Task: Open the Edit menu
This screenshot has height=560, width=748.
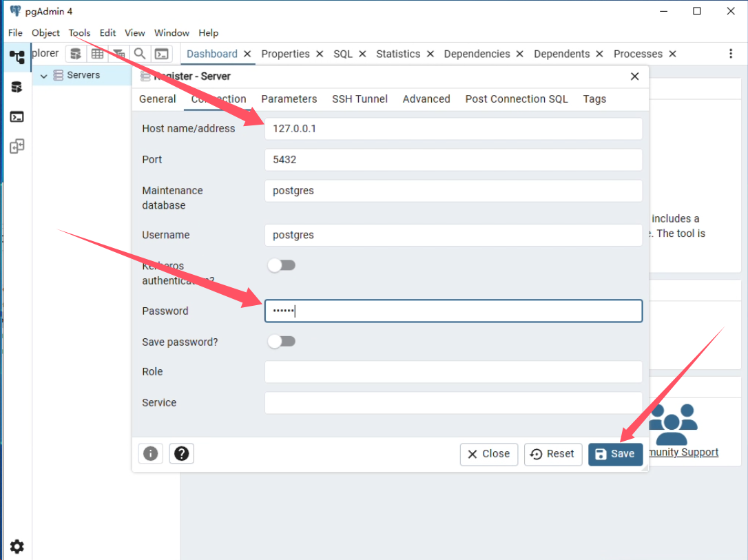Action: coord(108,32)
